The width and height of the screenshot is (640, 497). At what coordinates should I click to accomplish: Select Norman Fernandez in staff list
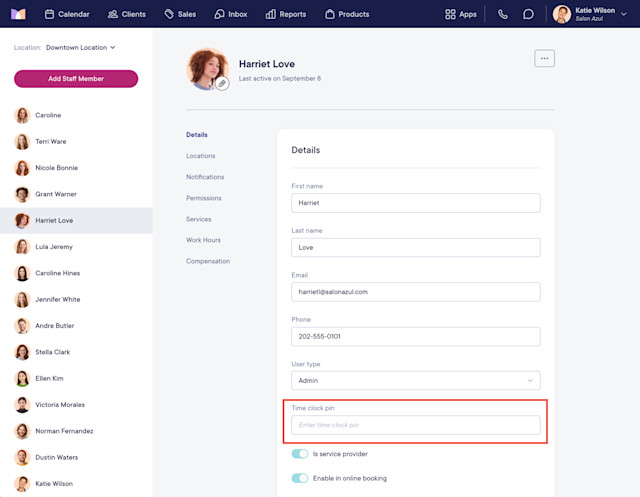pos(76,431)
